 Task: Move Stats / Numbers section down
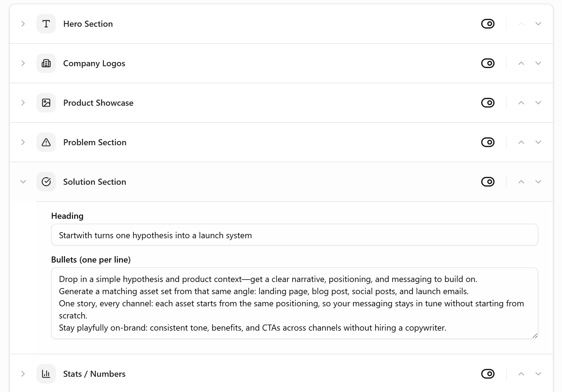pos(538,374)
